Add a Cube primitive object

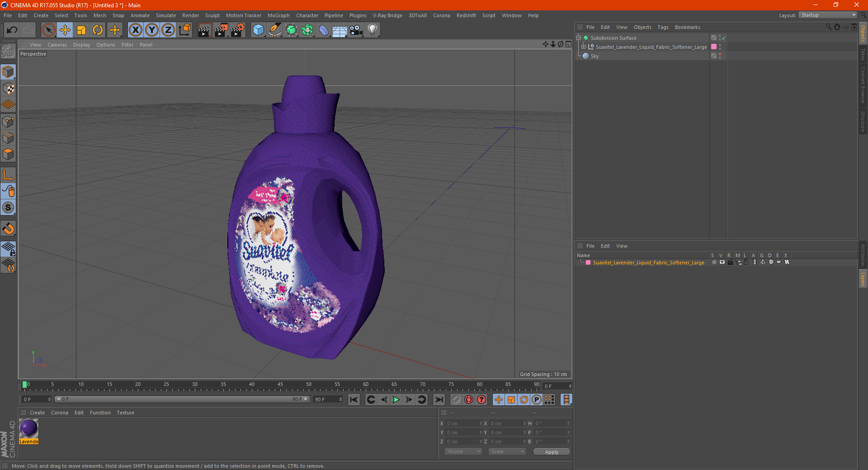[x=258, y=30]
